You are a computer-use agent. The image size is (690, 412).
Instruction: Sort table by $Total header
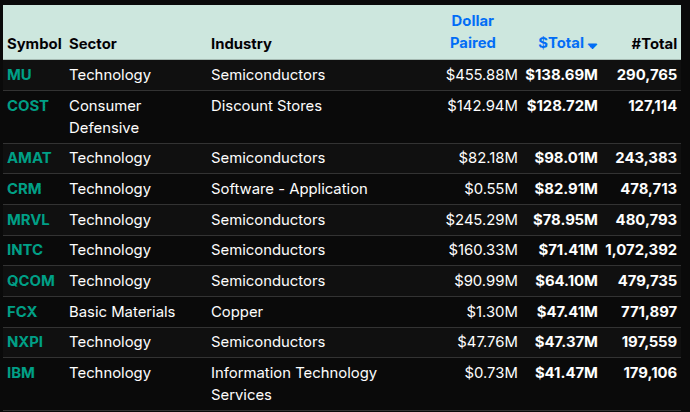tap(561, 43)
